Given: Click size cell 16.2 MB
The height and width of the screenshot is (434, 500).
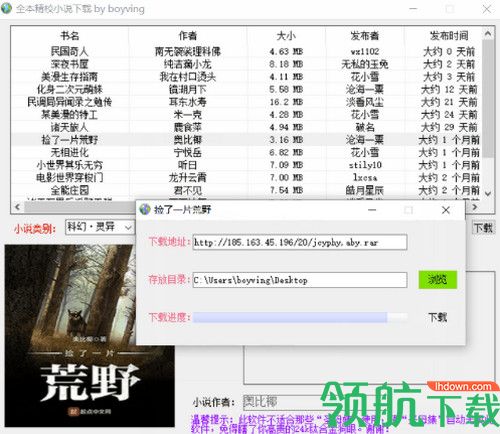Looking at the screenshot, I should pyautogui.click(x=286, y=102).
